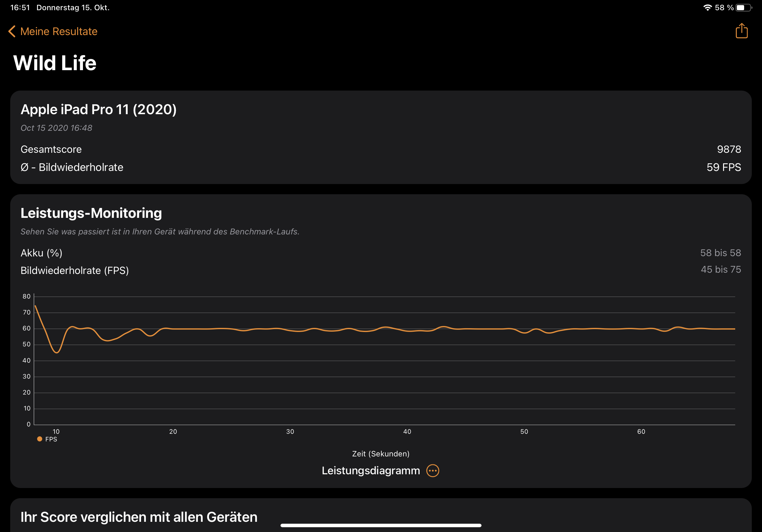Tap the Leistungsdiagramm label
The width and height of the screenshot is (762, 532).
[370, 470]
